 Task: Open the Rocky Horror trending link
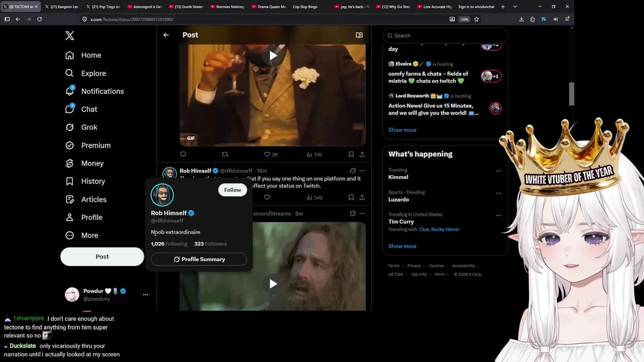(x=445, y=229)
